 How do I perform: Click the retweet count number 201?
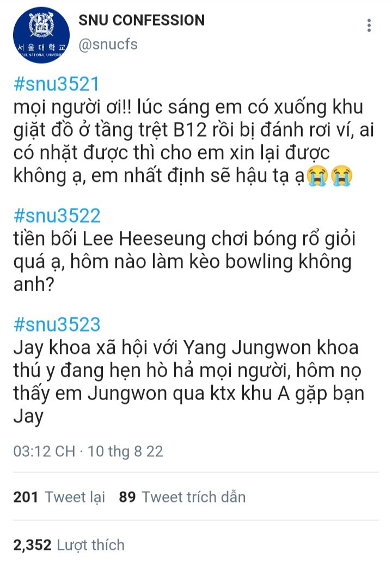pyautogui.click(x=26, y=497)
